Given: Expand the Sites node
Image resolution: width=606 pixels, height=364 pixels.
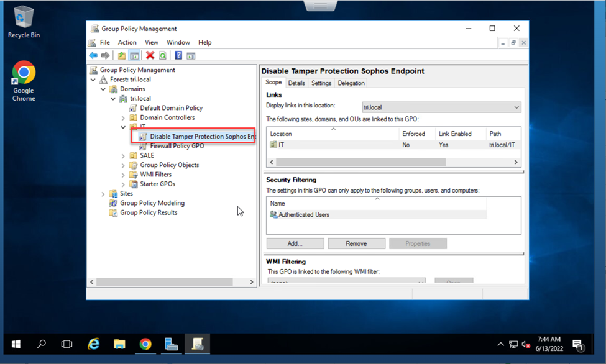Looking at the screenshot, I should pos(103,194).
